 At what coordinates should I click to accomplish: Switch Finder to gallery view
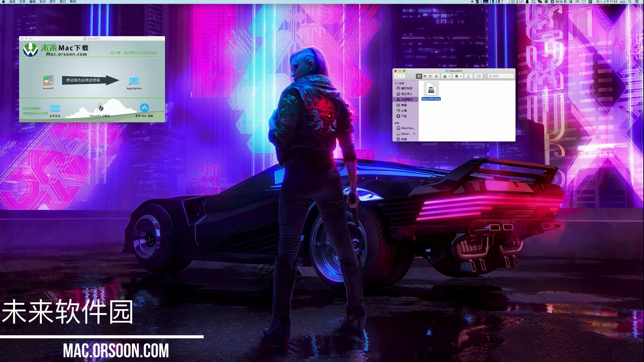436,76
